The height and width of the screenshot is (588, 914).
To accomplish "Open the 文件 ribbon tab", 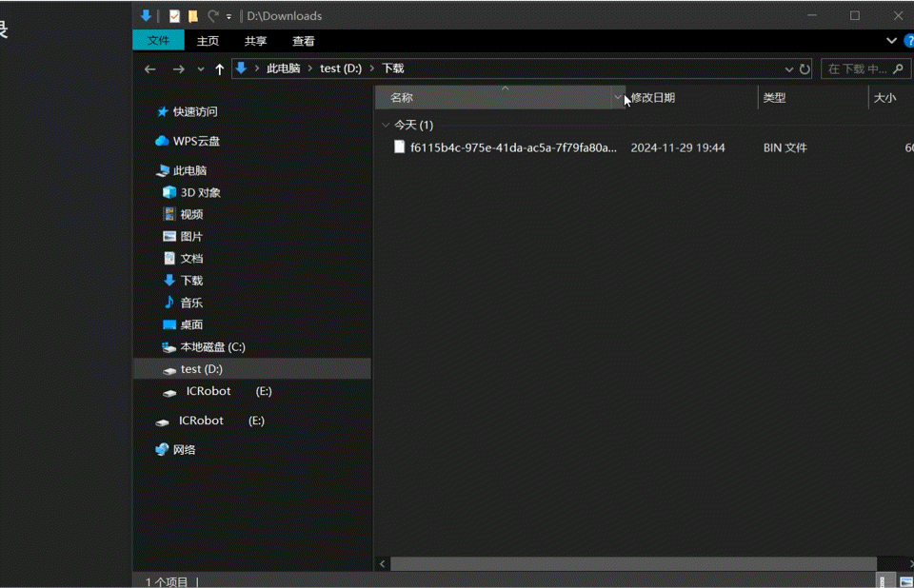I will pyautogui.click(x=158, y=40).
